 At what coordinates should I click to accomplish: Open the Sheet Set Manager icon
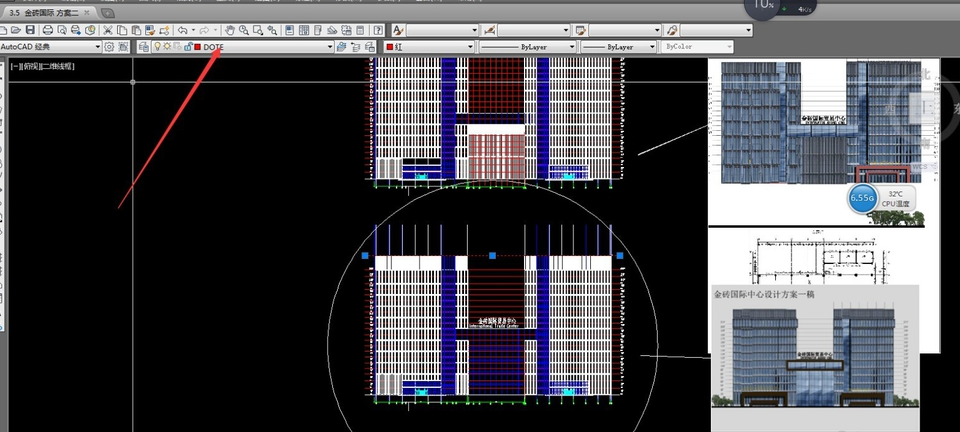[x=331, y=30]
